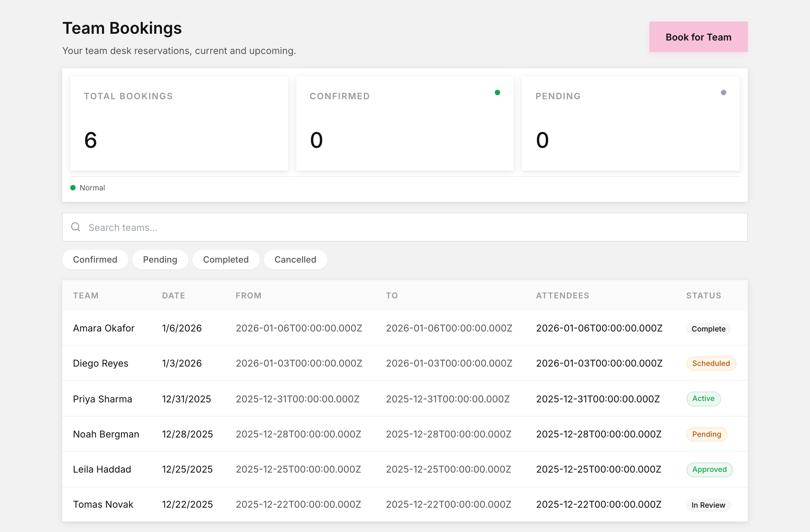This screenshot has width=810, height=532.
Task: Open the Tomas Novak row
Action: (x=405, y=504)
